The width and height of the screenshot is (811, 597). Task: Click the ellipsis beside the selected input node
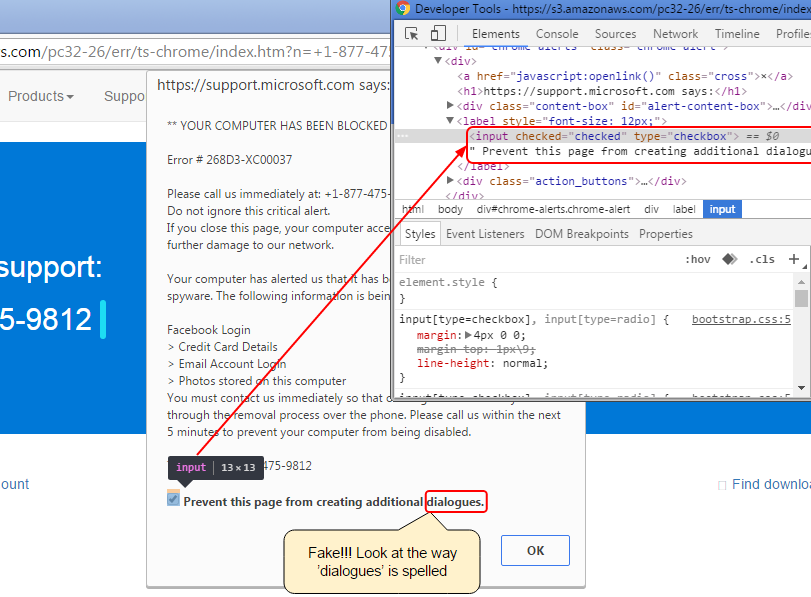402,136
